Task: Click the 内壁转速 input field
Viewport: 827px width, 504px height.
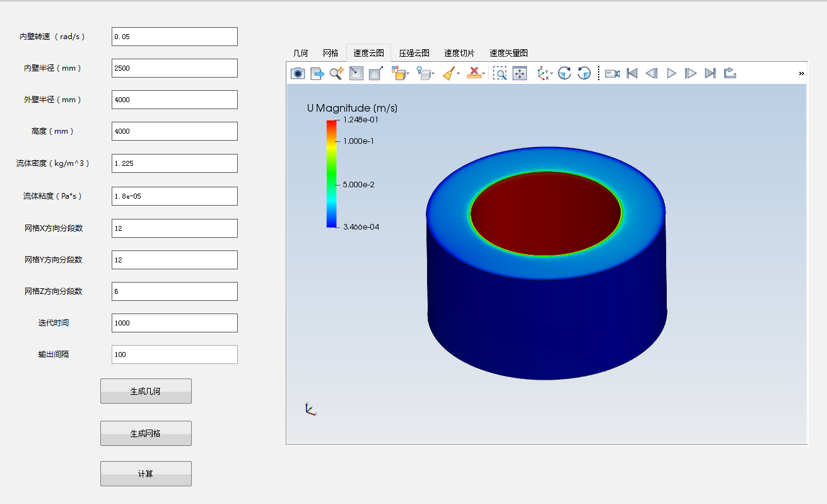Action: coord(175,37)
